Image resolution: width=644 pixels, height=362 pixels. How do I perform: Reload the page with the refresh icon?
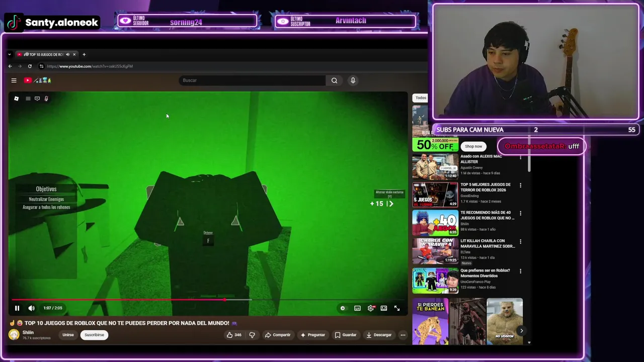pos(30,66)
